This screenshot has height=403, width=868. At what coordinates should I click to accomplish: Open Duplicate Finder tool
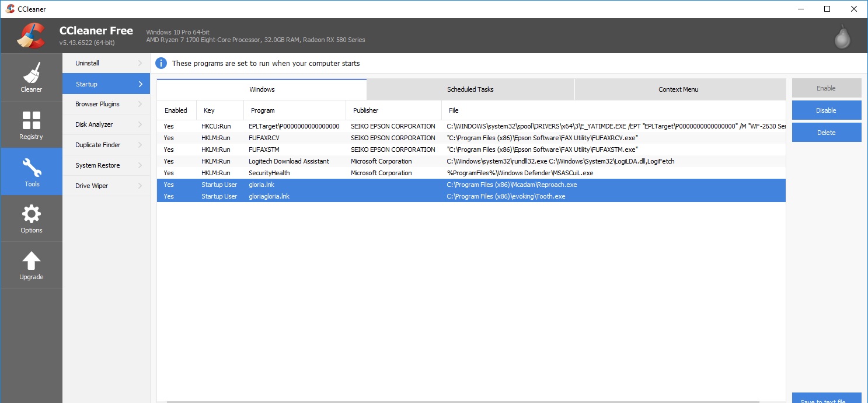(x=106, y=145)
